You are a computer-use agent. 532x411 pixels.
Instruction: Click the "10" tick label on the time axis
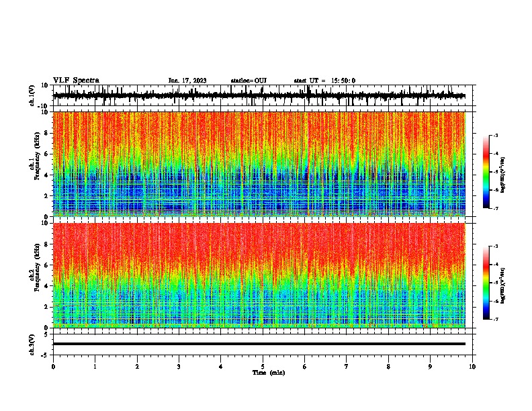(472, 367)
